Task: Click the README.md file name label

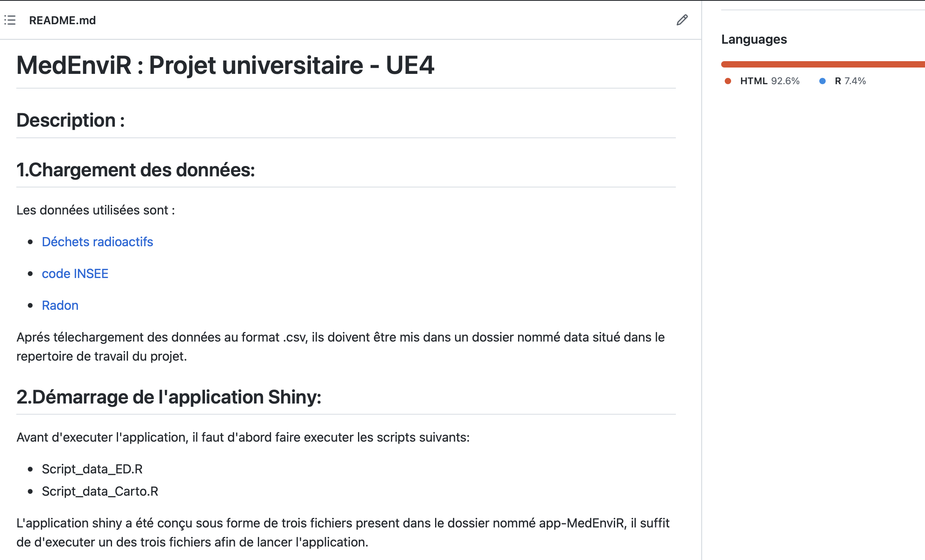Action: (x=62, y=20)
